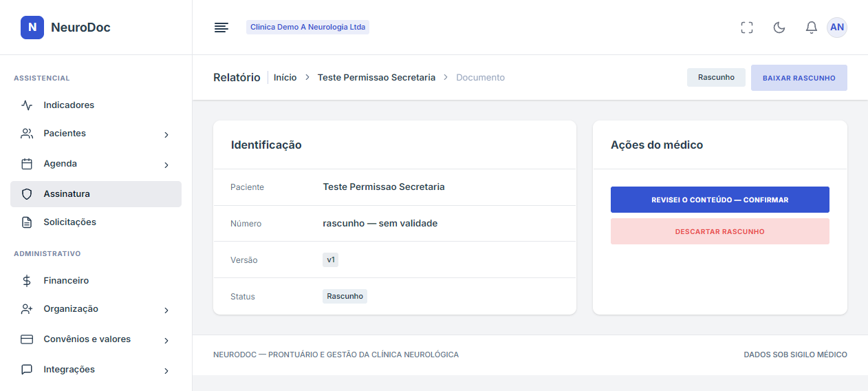Click the Baixar Rascunho button

pos(799,78)
